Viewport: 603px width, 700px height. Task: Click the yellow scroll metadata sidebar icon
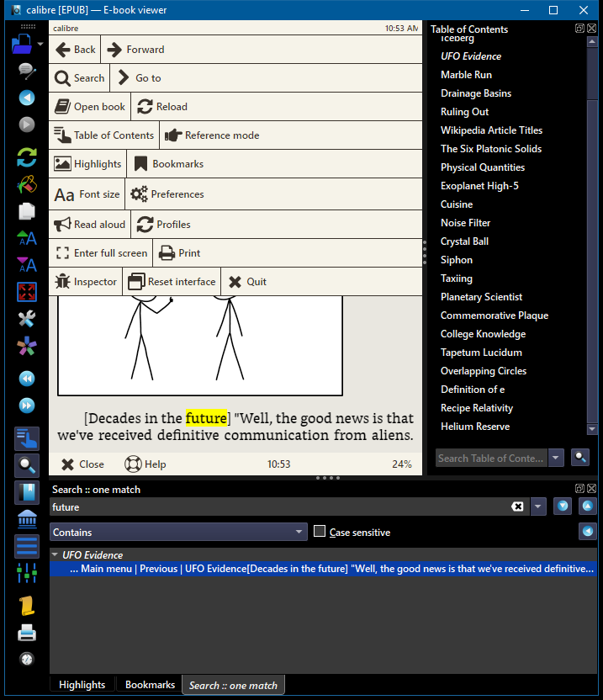pyautogui.click(x=27, y=606)
